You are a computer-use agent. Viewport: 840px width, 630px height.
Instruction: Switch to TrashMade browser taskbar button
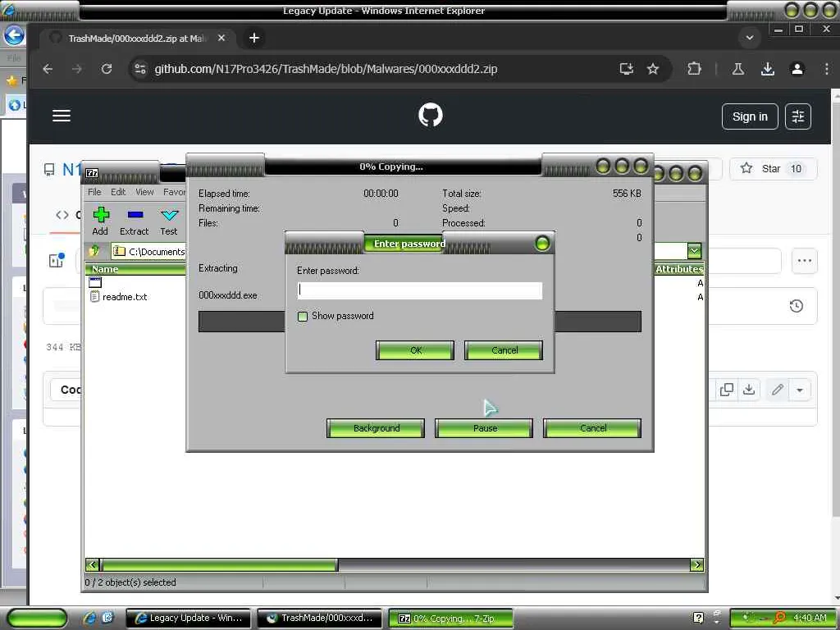click(x=320, y=619)
